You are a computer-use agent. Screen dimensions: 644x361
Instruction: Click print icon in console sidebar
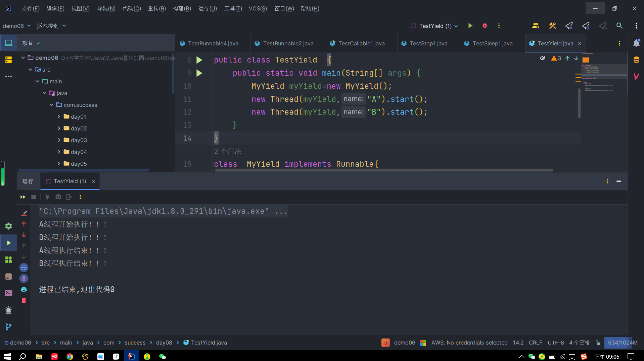tap(24, 289)
